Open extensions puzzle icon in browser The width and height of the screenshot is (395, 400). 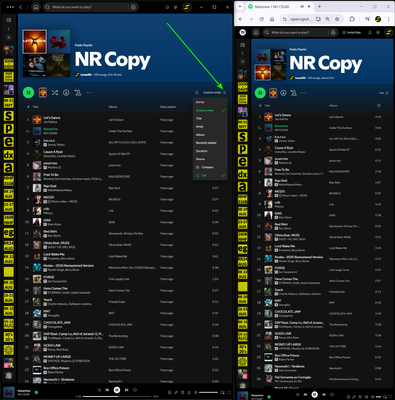pos(352,19)
